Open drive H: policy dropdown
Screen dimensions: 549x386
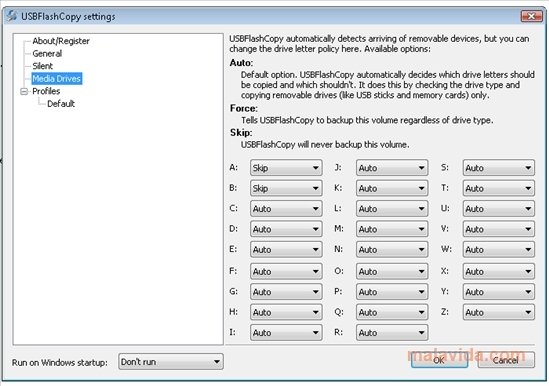click(x=286, y=312)
